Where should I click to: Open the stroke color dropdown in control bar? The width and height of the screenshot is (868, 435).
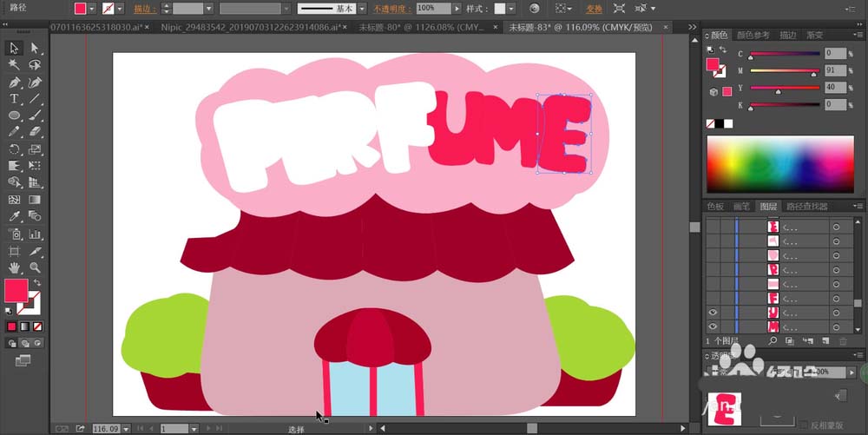click(x=120, y=9)
